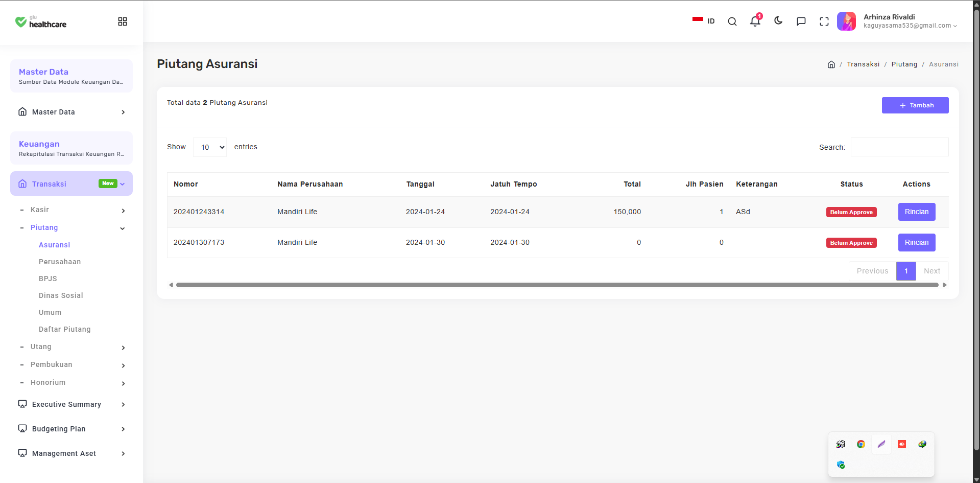Viewport: 980px width, 483px height.
Task: Click Chrome icon in system tray
Action: [x=861, y=444]
